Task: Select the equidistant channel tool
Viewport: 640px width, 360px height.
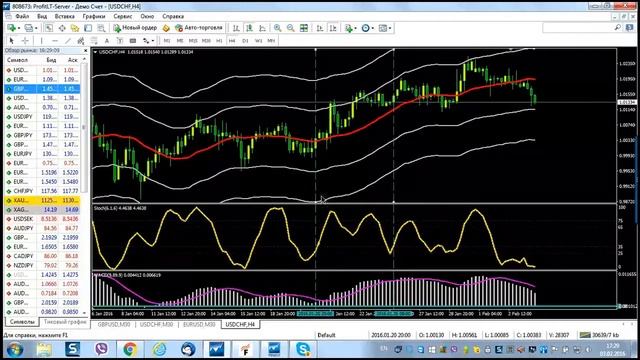Action: 81,41
